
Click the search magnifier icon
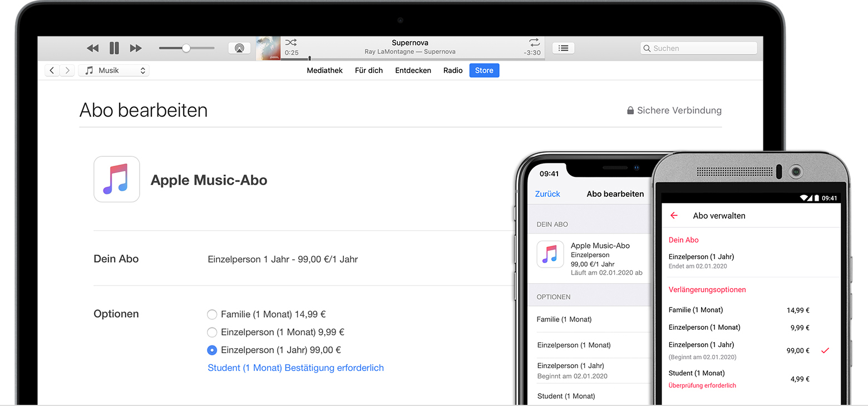647,48
